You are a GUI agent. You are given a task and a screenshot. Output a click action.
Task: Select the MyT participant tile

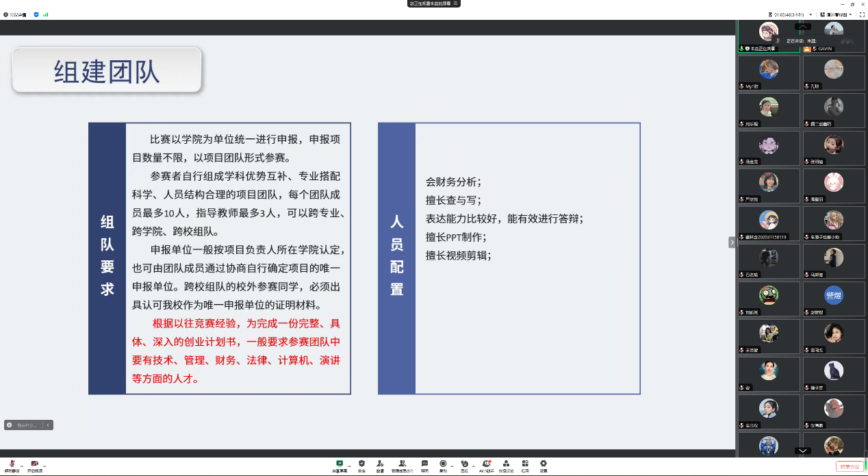[x=769, y=73]
